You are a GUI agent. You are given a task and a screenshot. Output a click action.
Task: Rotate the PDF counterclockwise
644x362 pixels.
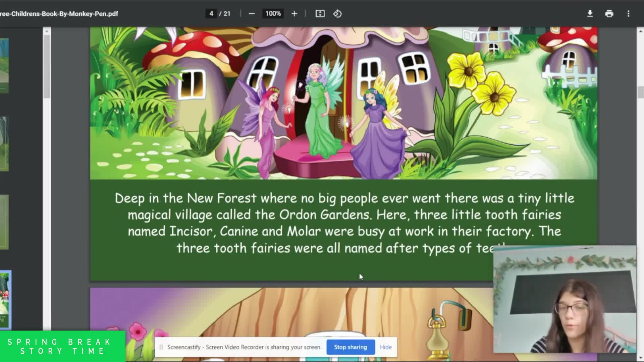[x=337, y=14]
